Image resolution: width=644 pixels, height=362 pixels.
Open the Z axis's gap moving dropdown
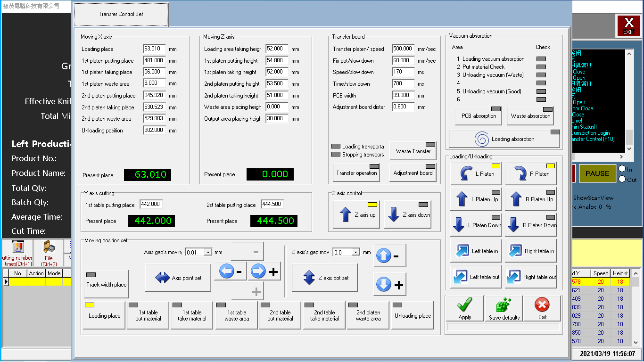(x=355, y=253)
